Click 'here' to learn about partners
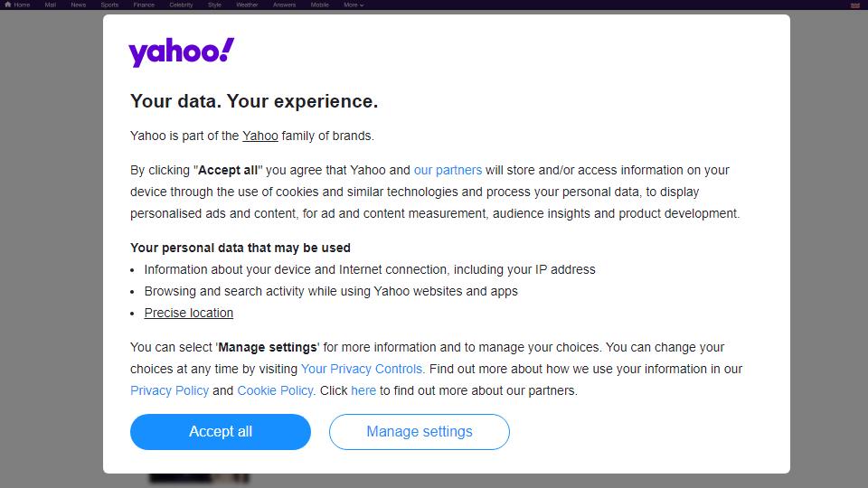Viewport: 868px width, 488px height. click(x=363, y=390)
